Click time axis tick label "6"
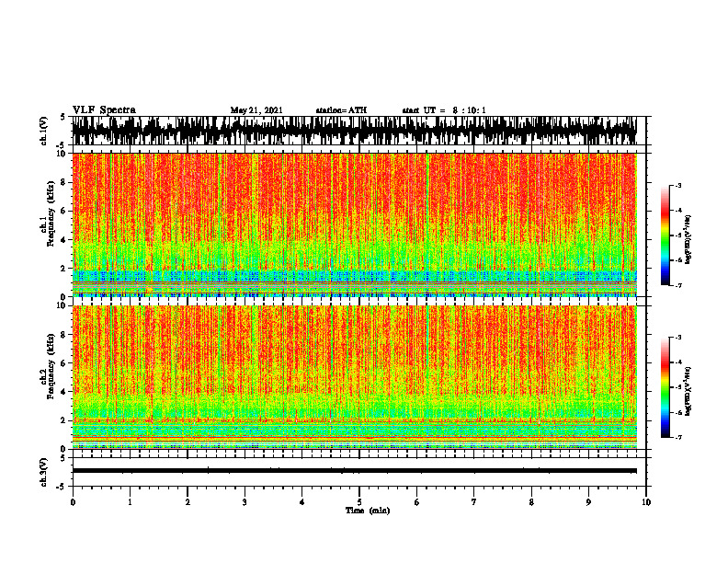This screenshot has width=728, height=563. click(417, 502)
